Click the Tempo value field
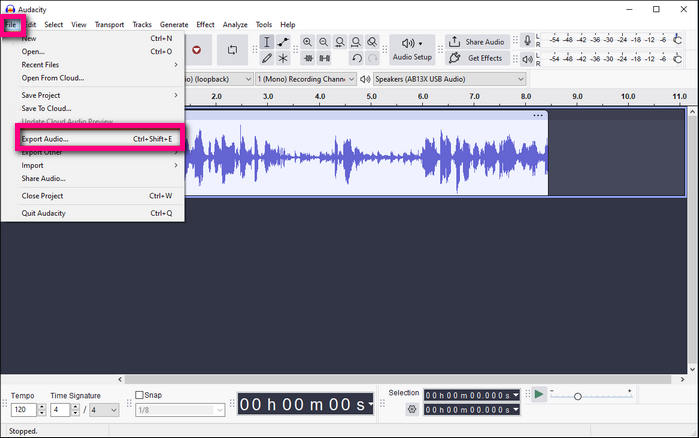Screen dimensions: 699x438 24,409
